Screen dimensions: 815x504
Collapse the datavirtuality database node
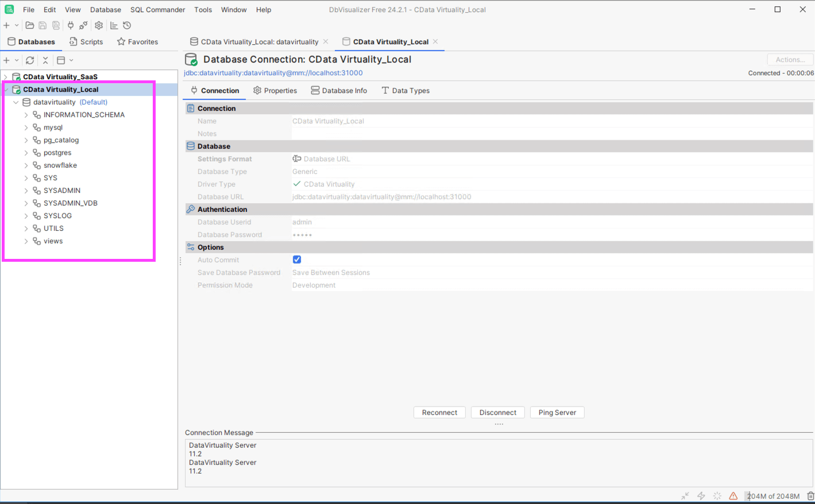pos(16,102)
